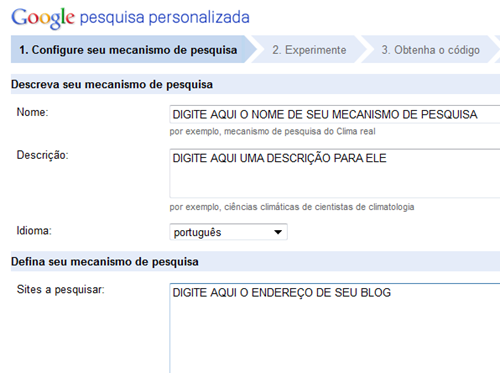Click the Nome input field
The width and height of the screenshot is (500, 373).
pos(335,114)
